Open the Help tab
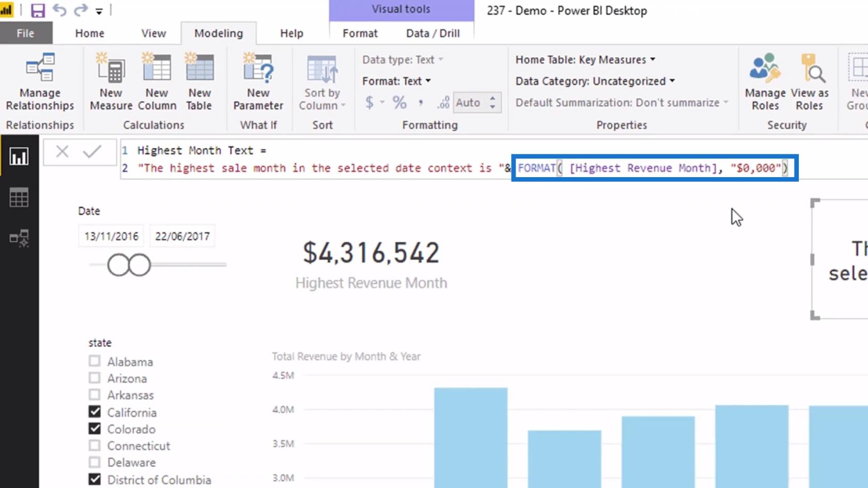This screenshot has height=488, width=868. click(x=291, y=33)
